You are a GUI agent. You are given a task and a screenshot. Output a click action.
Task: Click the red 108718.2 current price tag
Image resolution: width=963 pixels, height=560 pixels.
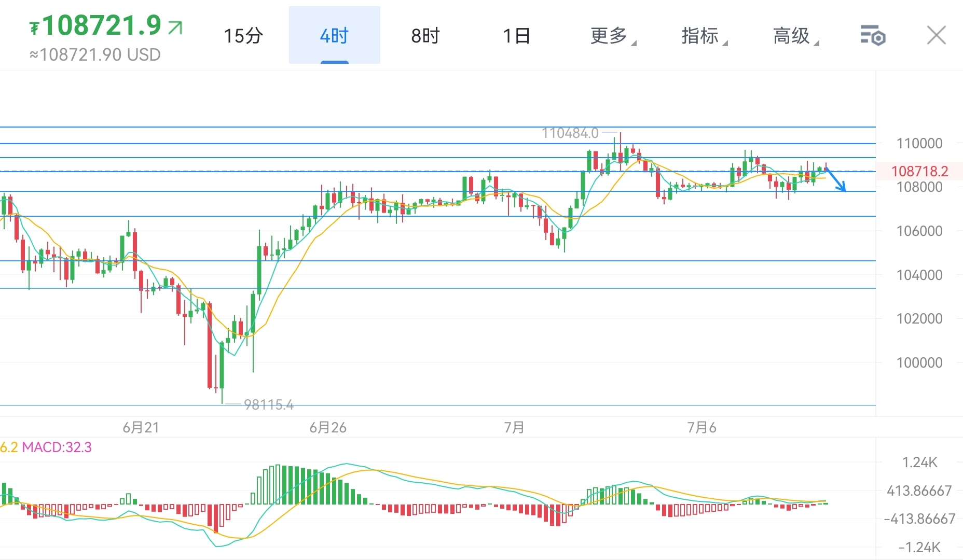919,171
